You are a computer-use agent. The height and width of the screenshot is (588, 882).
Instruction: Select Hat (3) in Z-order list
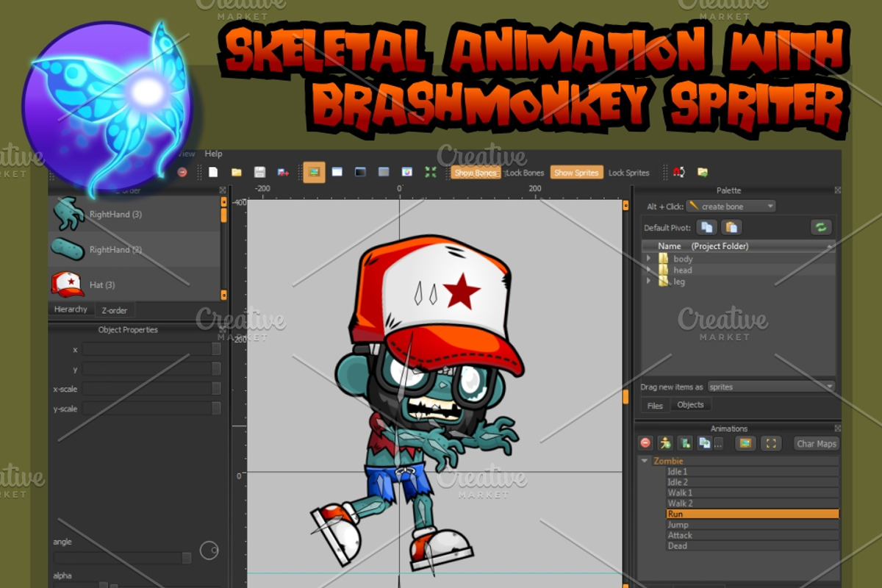pyautogui.click(x=135, y=284)
